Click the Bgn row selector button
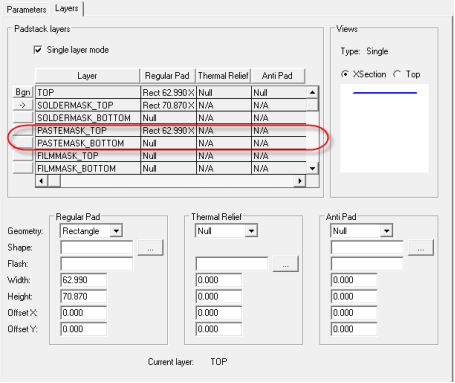 coord(23,92)
